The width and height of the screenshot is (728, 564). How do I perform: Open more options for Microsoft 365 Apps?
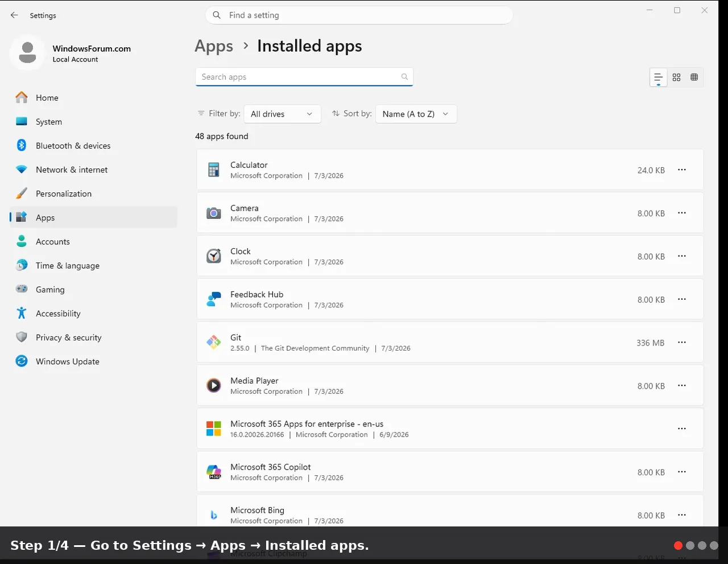[682, 429]
